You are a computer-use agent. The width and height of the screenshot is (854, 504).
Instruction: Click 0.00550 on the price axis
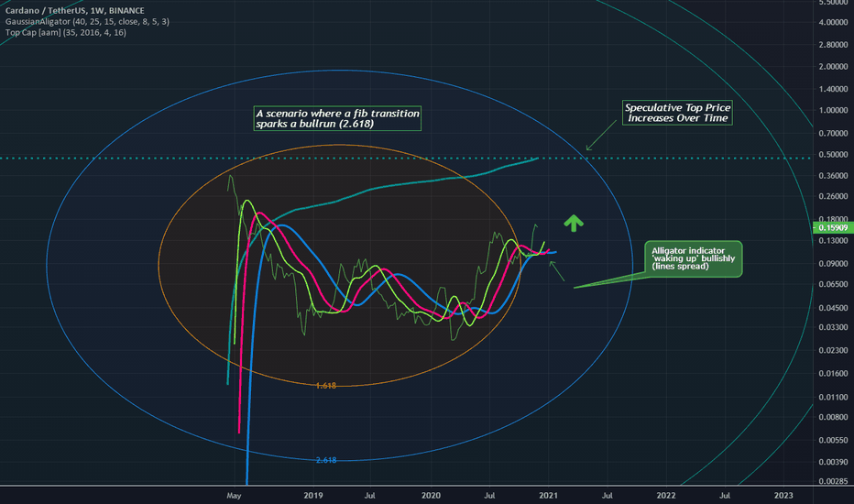pos(833,440)
